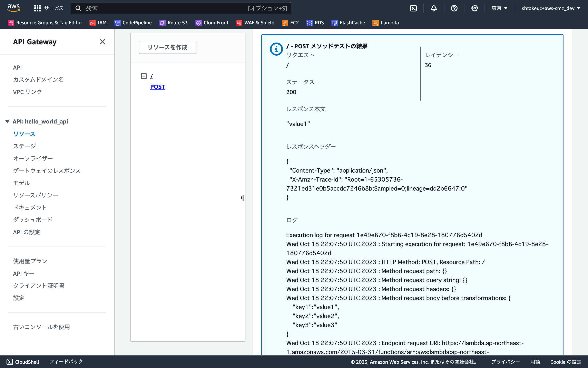
Task: Click the WAF & Shield shortcut icon
Action: point(239,23)
